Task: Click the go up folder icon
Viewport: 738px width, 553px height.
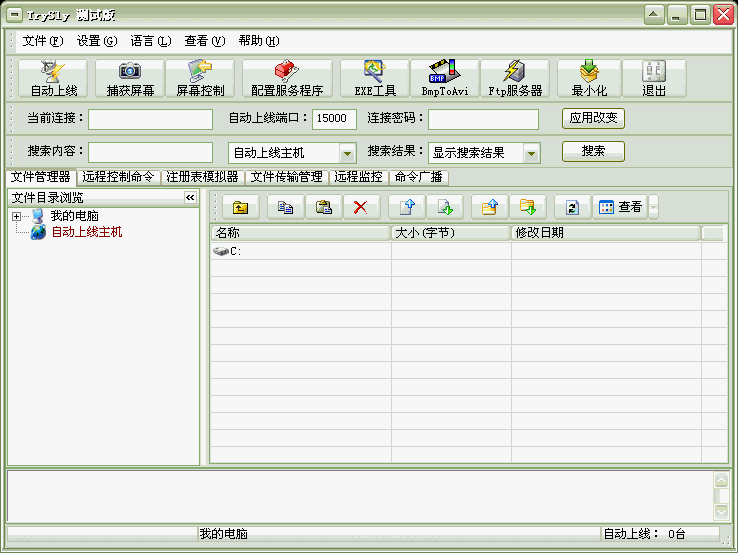Action: click(241, 207)
